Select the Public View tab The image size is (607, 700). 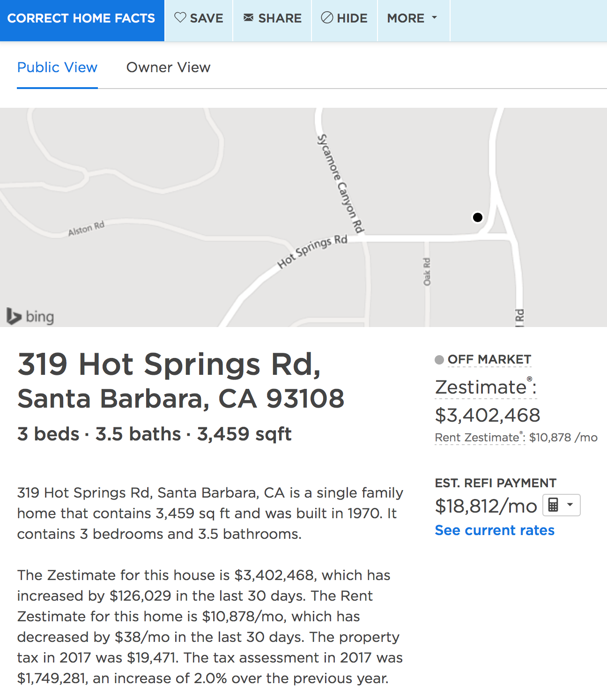[57, 67]
